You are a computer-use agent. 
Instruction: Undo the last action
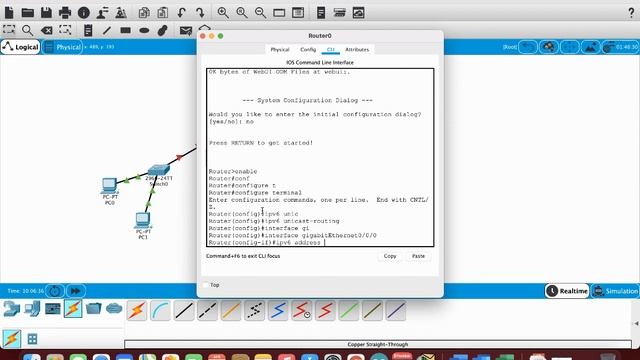point(181,13)
